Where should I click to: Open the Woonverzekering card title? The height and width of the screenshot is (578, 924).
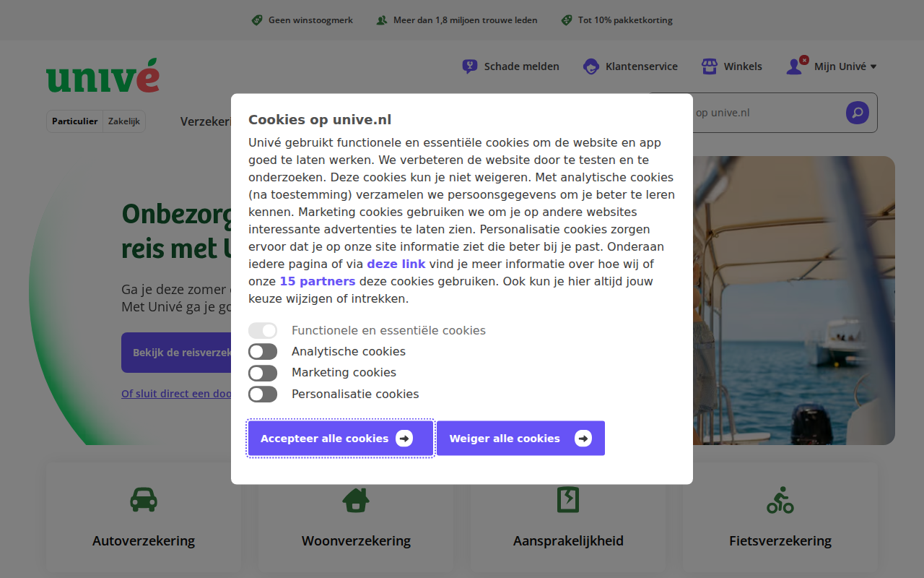356,541
